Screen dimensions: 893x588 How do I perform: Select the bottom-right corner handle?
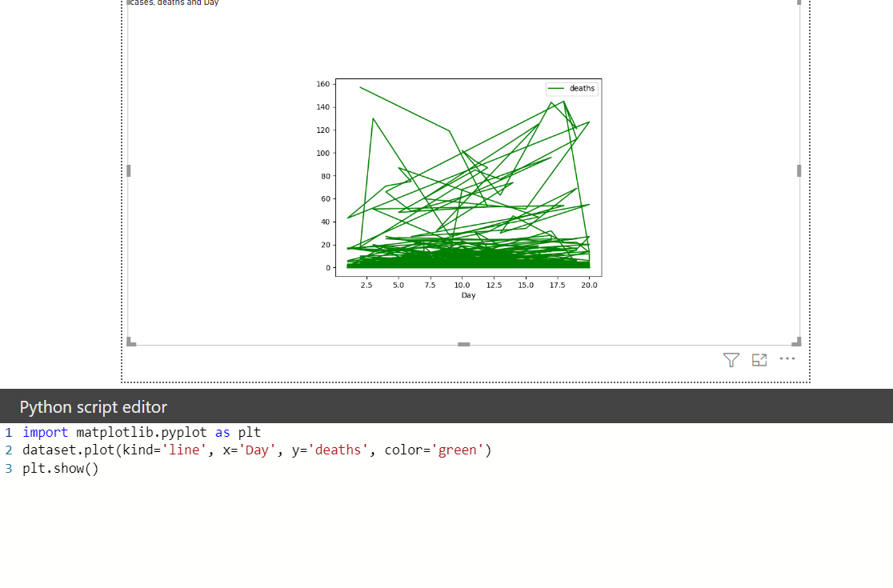click(797, 342)
